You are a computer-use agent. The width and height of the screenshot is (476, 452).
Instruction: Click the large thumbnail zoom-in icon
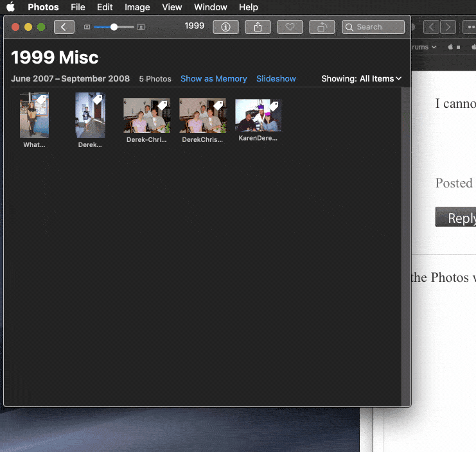[x=141, y=27]
